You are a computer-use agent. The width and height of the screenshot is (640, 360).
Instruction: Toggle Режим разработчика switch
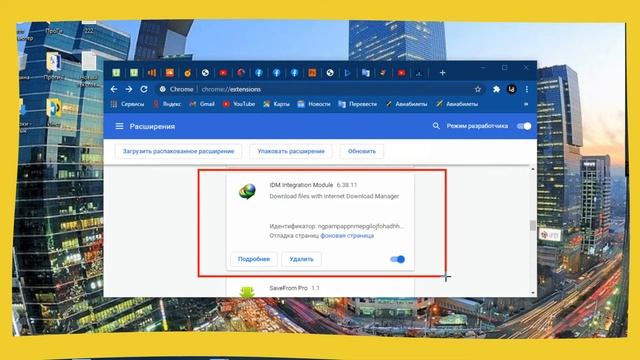[524, 126]
